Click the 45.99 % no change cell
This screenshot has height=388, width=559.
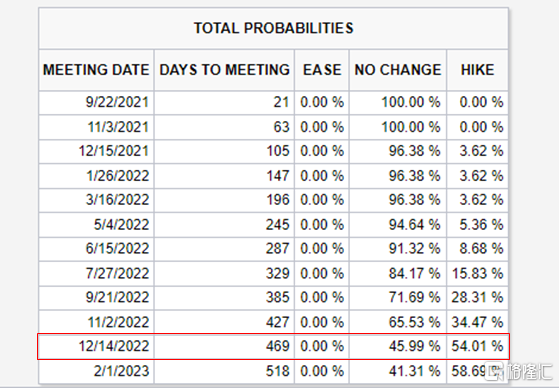pos(398,346)
